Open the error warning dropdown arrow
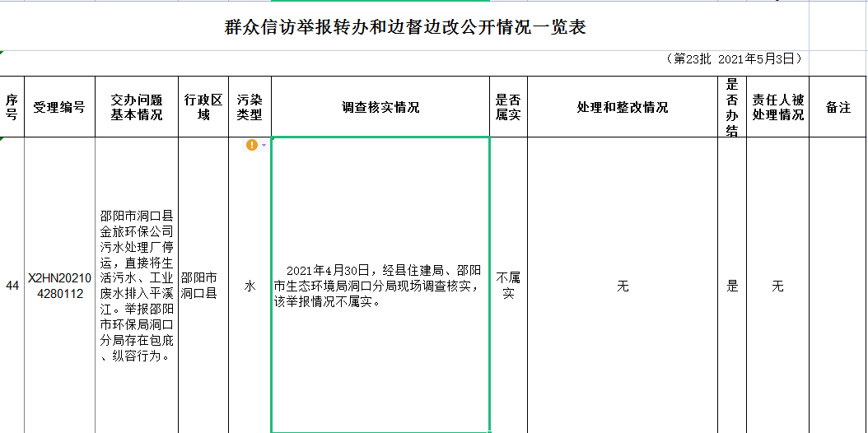The height and width of the screenshot is (433, 868). click(x=264, y=146)
